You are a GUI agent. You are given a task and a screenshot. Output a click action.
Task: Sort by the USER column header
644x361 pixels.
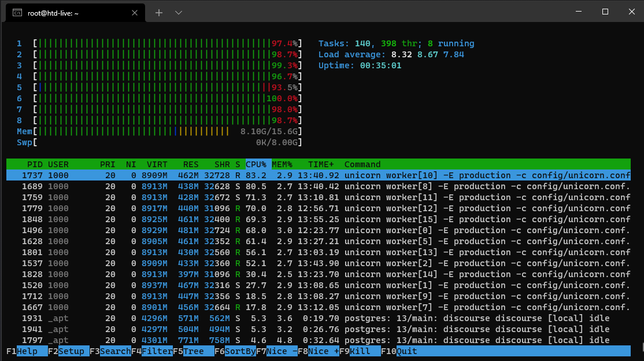click(x=58, y=164)
